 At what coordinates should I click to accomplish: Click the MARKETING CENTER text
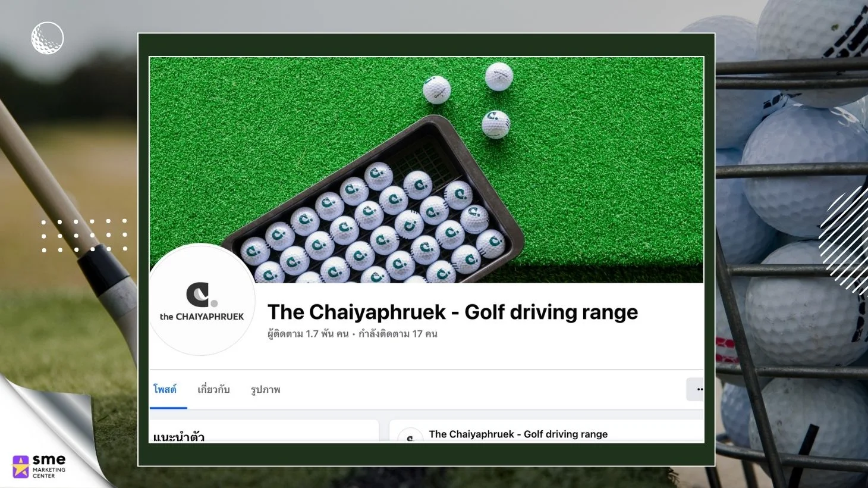coord(49,473)
